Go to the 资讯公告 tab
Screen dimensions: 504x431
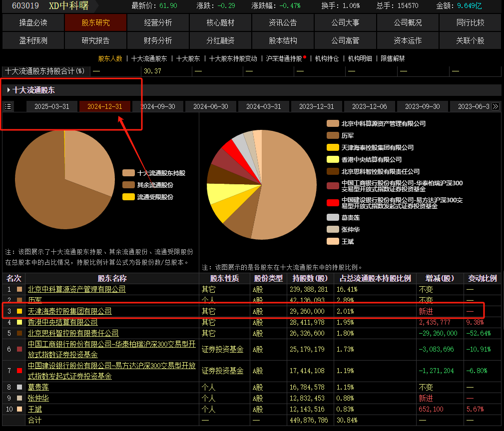coord(283,23)
